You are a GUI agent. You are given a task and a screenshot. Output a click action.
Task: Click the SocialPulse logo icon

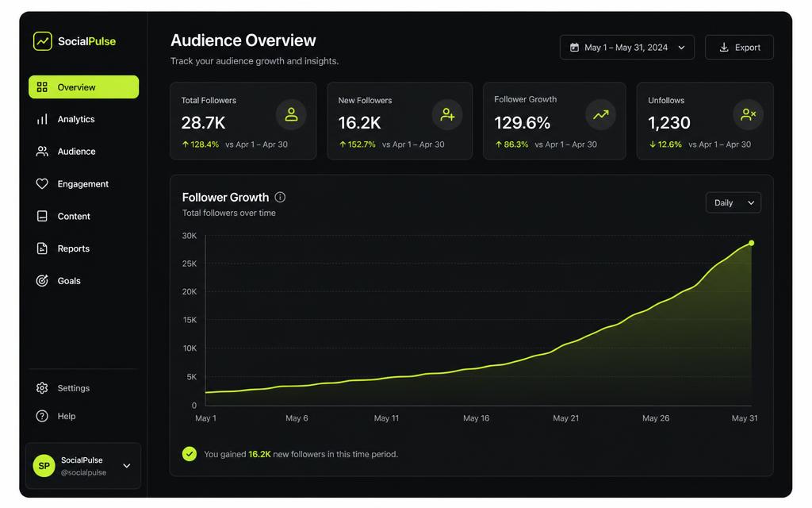[43, 41]
